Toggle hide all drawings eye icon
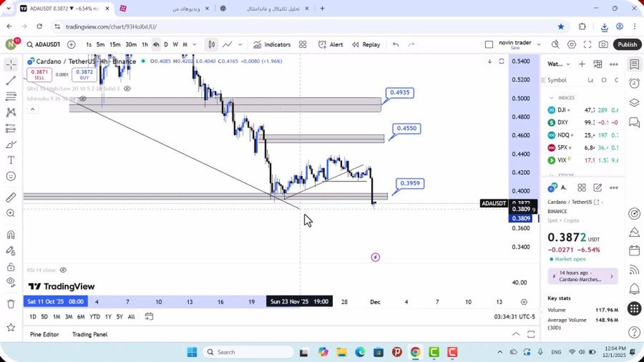Image resolution: width=644 pixels, height=362 pixels. point(11,283)
